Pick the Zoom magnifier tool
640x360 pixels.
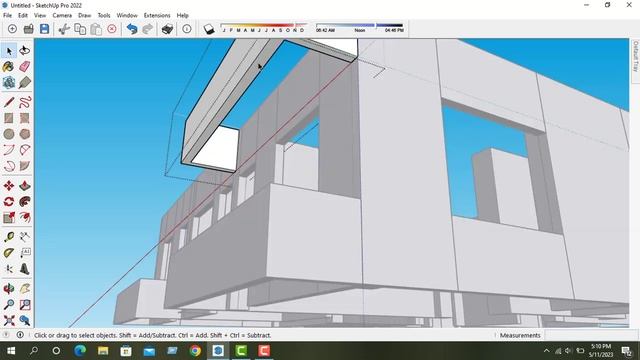point(9,305)
